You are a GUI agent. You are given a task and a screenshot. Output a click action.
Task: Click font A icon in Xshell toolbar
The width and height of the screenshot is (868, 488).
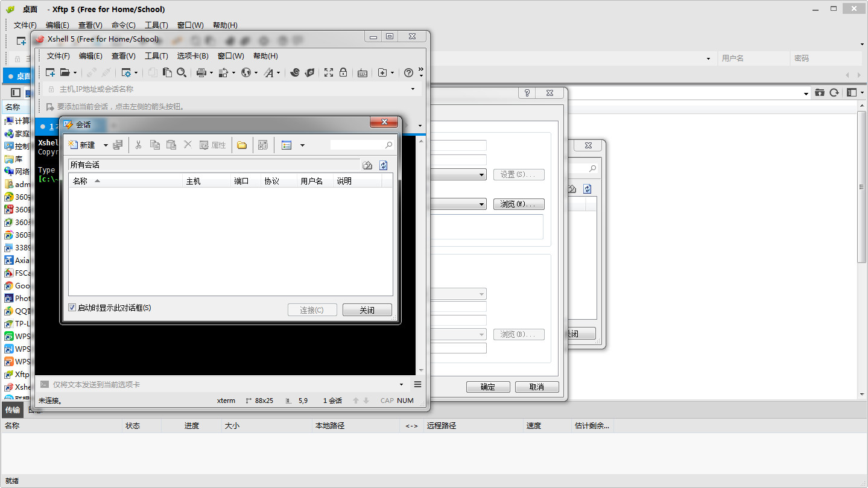point(268,72)
